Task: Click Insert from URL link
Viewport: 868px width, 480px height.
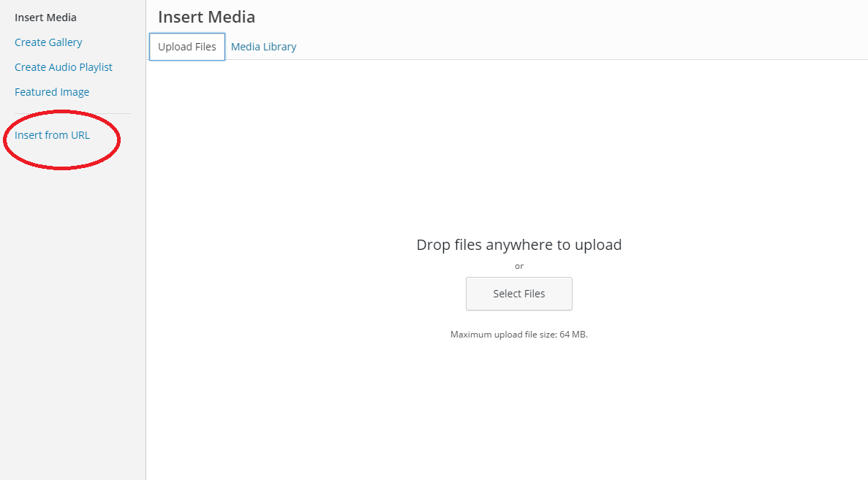Action: (x=52, y=135)
